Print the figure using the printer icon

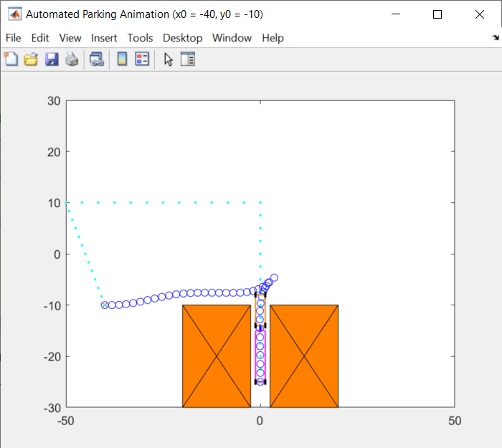[x=72, y=59]
